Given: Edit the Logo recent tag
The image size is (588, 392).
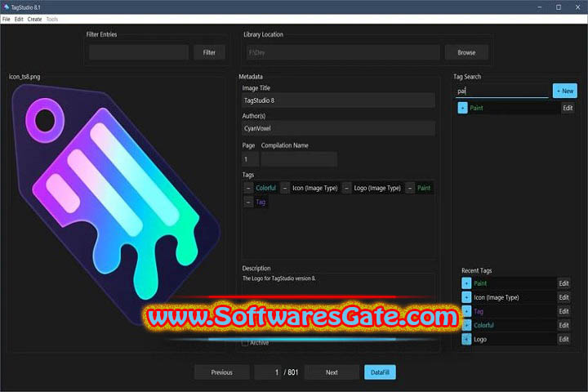Looking at the screenshot, I should [563, 339].
